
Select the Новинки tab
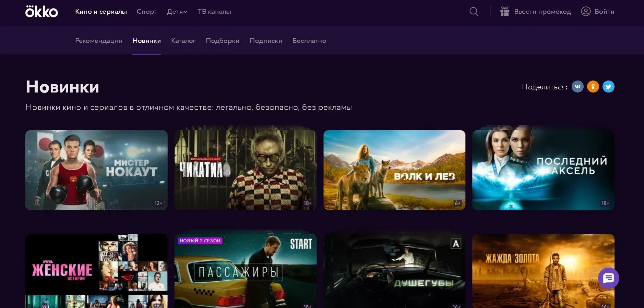tap(146, 41)
